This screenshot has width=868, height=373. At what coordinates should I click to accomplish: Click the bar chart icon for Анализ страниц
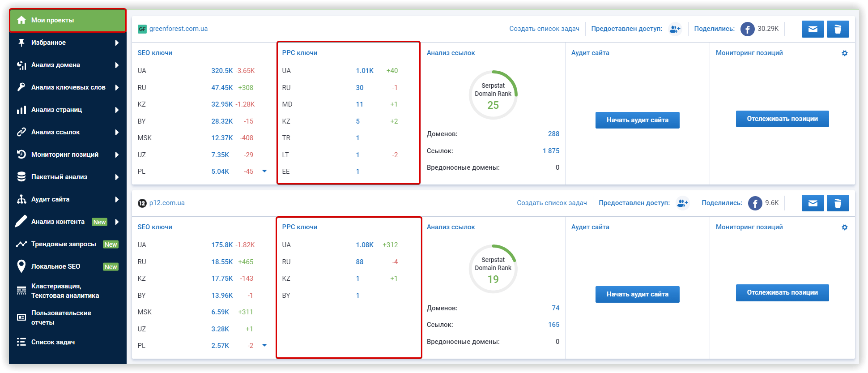21,110
